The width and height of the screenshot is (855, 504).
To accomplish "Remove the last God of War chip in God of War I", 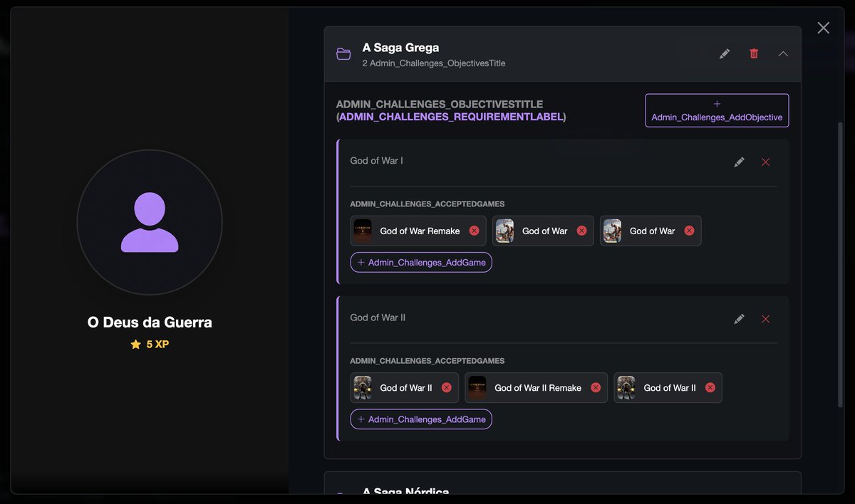I will pos(689,231).
